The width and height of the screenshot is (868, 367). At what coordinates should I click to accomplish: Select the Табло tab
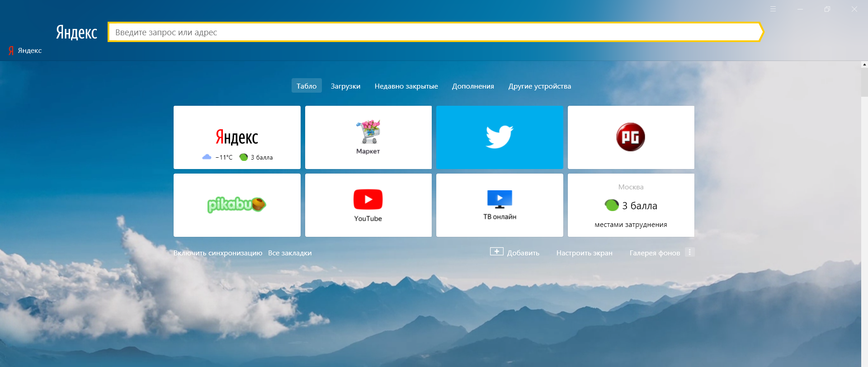[307, 86]
